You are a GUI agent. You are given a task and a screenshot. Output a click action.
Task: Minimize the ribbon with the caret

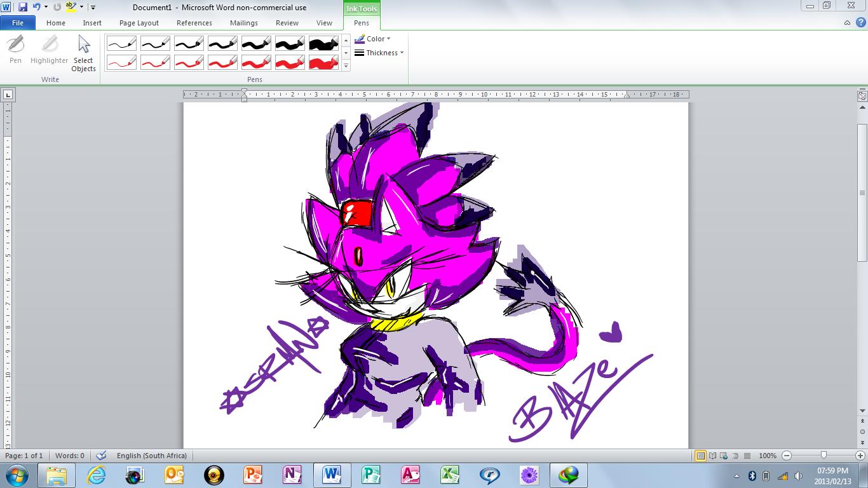click(x=847, y=23)
